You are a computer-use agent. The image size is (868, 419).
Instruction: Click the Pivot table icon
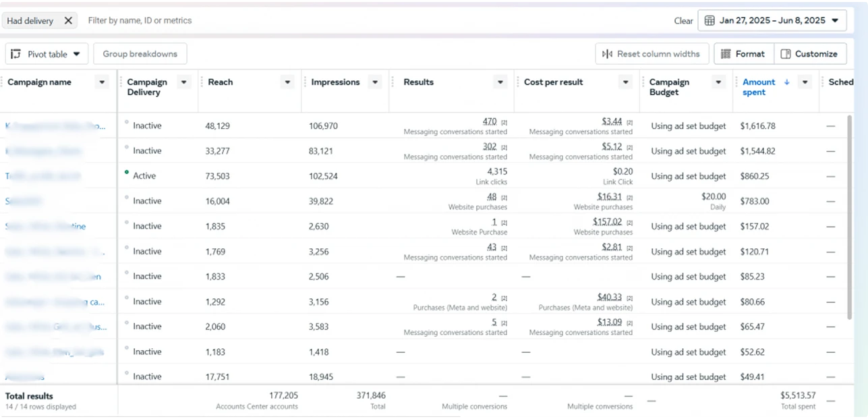[16, 54]
